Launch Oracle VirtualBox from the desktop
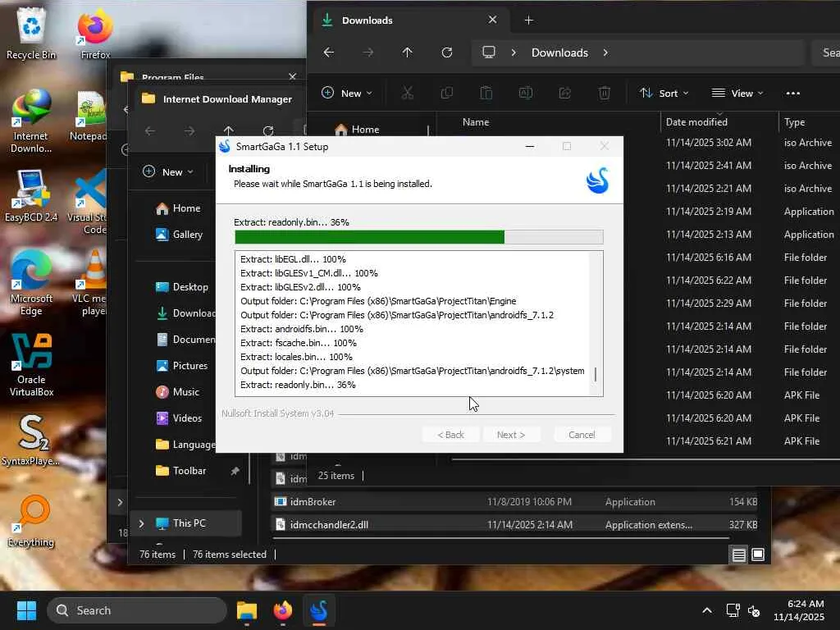Screen dimensions: 840x630 tap(31, 363)
